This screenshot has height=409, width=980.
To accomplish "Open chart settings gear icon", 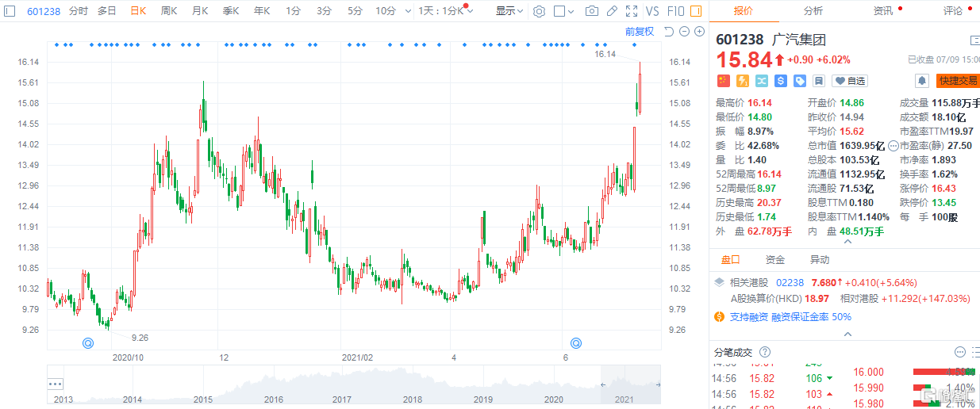I will (540, 11).
